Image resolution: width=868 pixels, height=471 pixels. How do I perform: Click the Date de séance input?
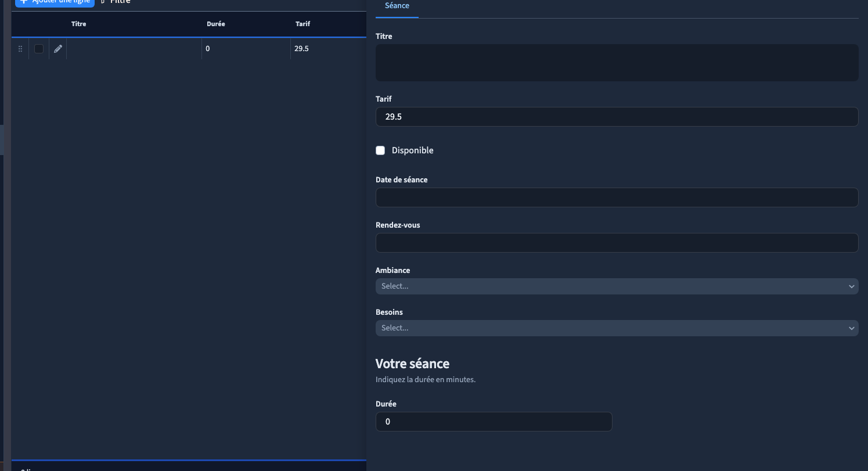[x=617, y=197]
